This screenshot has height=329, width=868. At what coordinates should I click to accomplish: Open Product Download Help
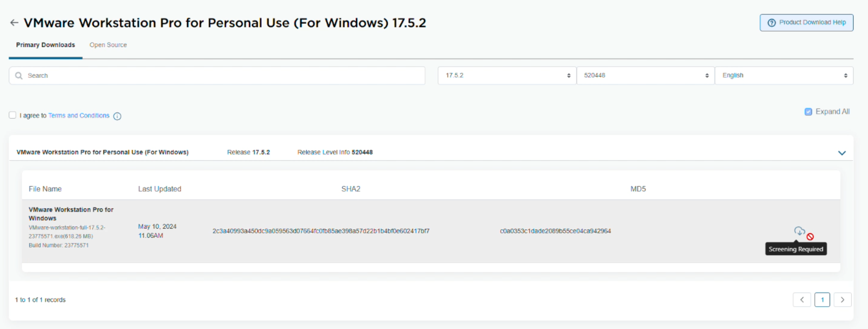807,22
